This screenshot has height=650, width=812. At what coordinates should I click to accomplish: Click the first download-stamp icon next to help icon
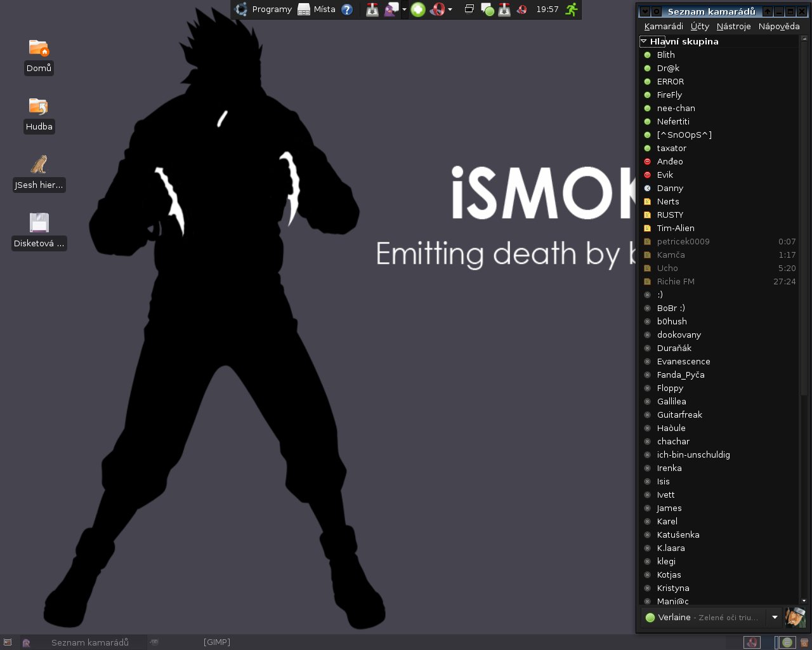click(x=372, y=10)
